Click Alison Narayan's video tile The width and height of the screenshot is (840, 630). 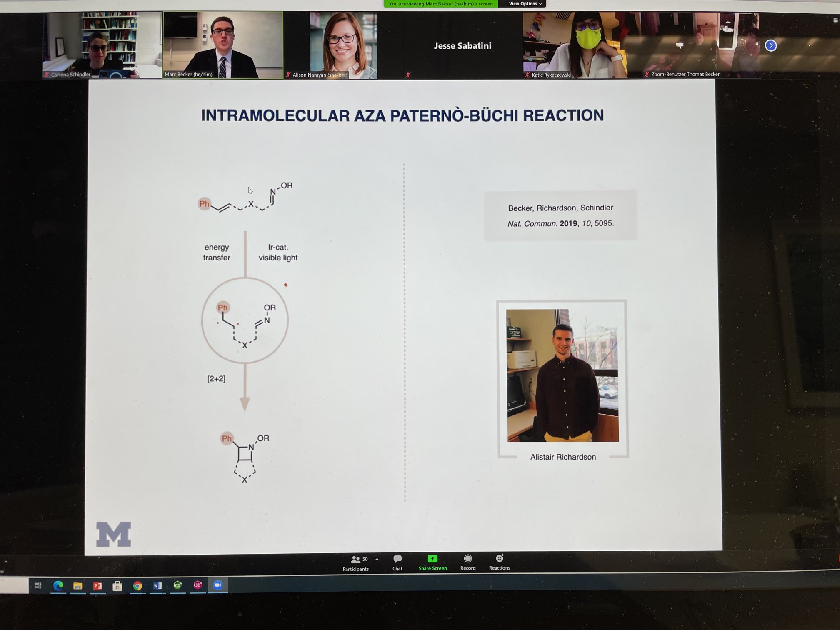343,45
